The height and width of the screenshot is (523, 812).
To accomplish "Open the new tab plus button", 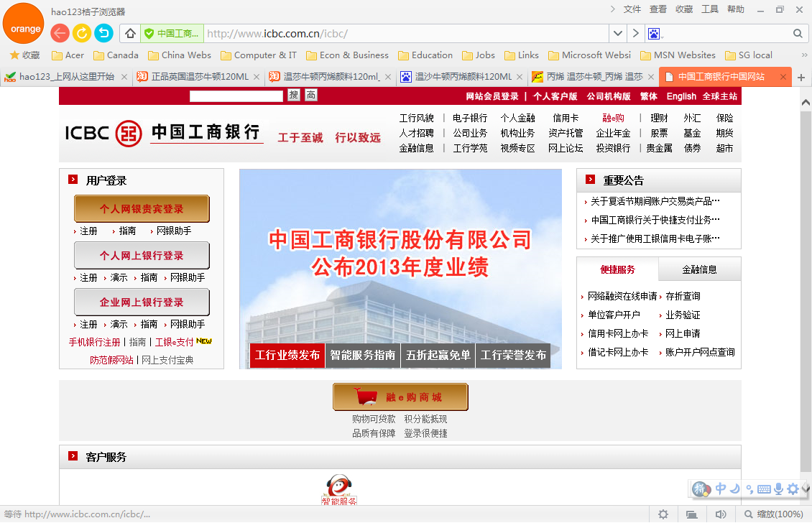I will click(801, 78).
